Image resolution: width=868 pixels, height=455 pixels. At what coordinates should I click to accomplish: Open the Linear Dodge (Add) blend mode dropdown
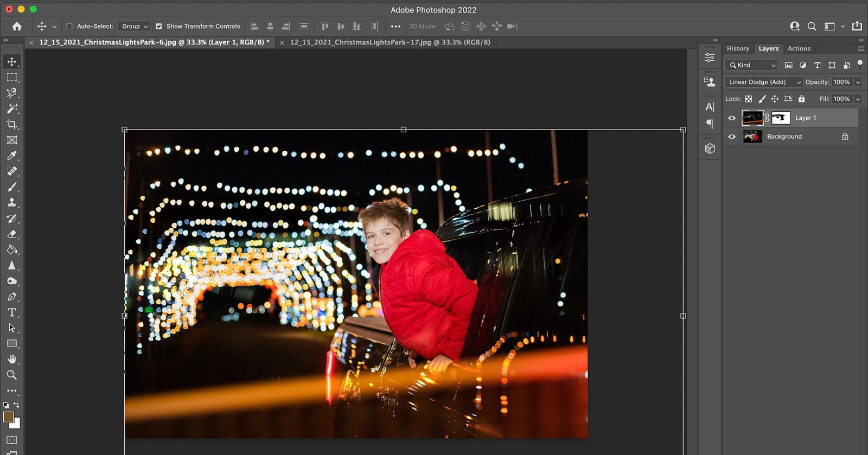click(764, 82)
